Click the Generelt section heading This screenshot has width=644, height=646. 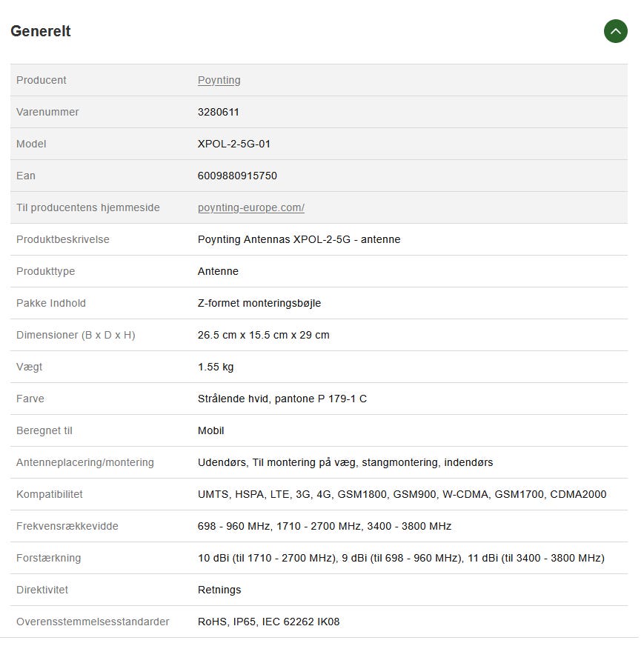pyautogui.click(x=41, y=31)
